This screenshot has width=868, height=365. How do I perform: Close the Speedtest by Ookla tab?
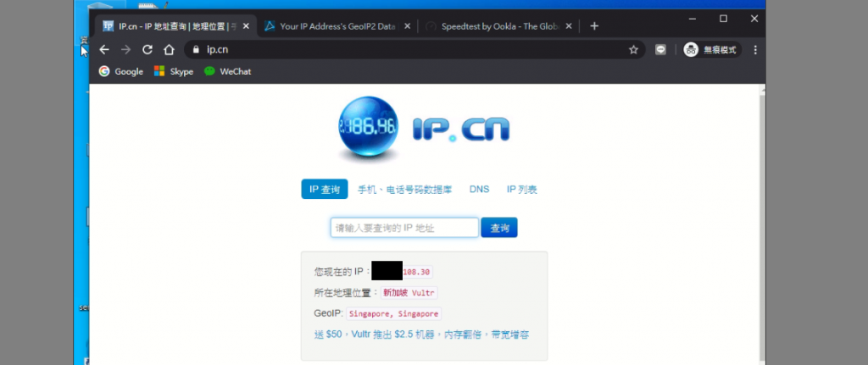click(x=569, y=26)
